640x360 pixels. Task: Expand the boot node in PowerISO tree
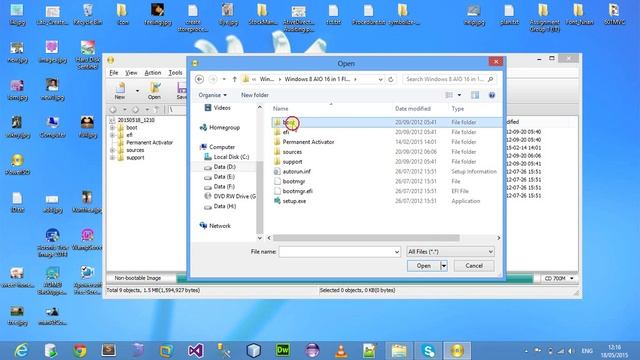[x=112, y=128]
